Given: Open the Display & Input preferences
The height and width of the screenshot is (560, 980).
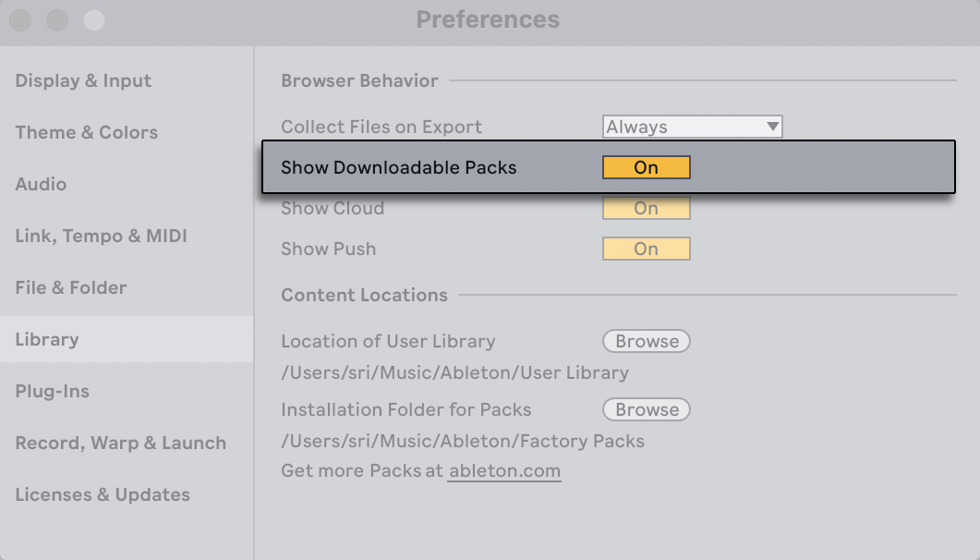Looking at the screenshot, I should [x=82, y=80].
